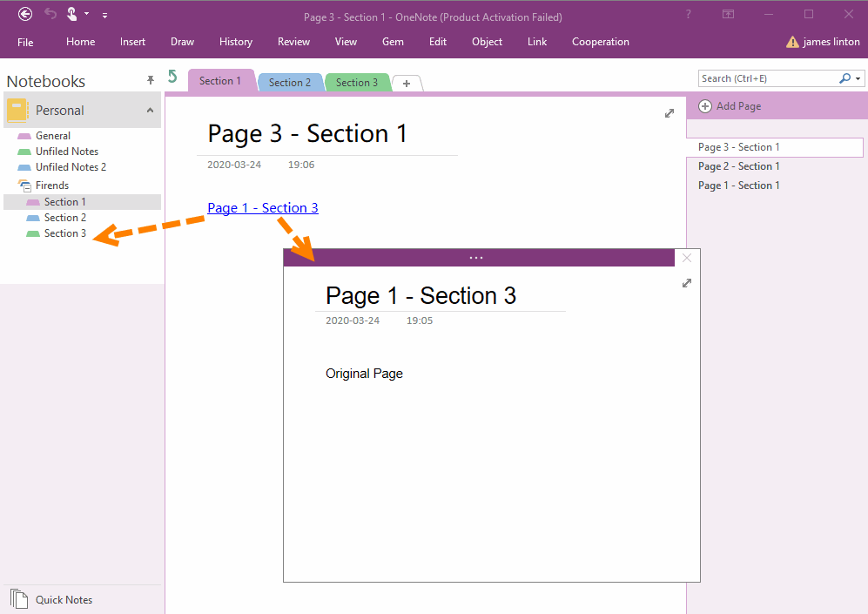Click the search magnifier icon

point(844,78)
